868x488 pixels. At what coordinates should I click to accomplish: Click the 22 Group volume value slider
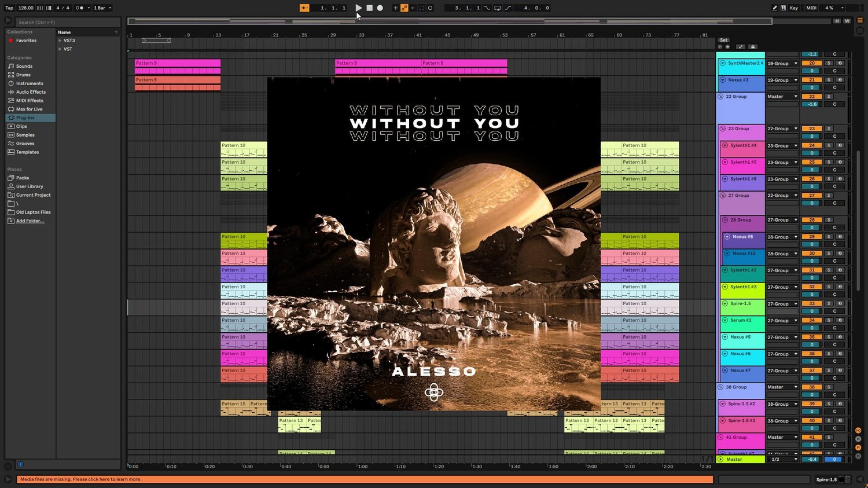coord(812,104)
